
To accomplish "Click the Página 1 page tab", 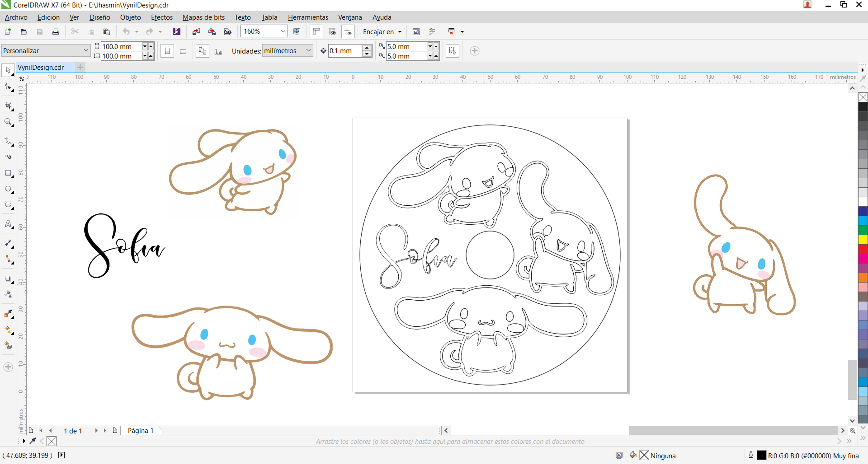I will (141, 430).
